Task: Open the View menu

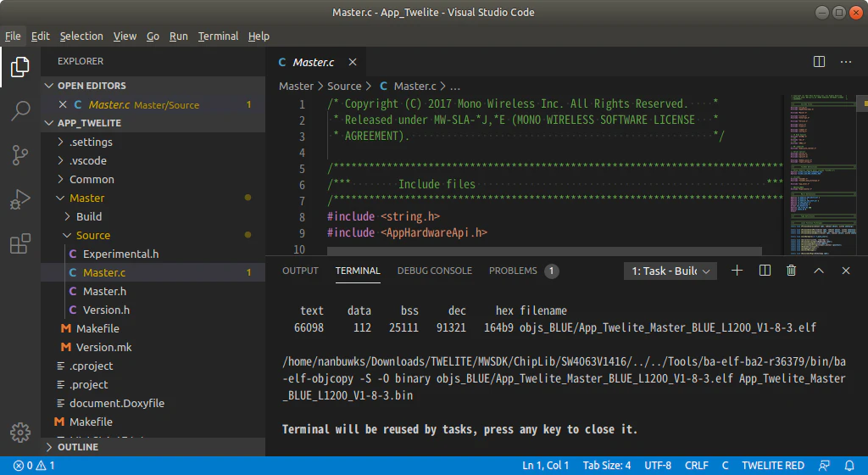Action: click(x=125, y=36)
